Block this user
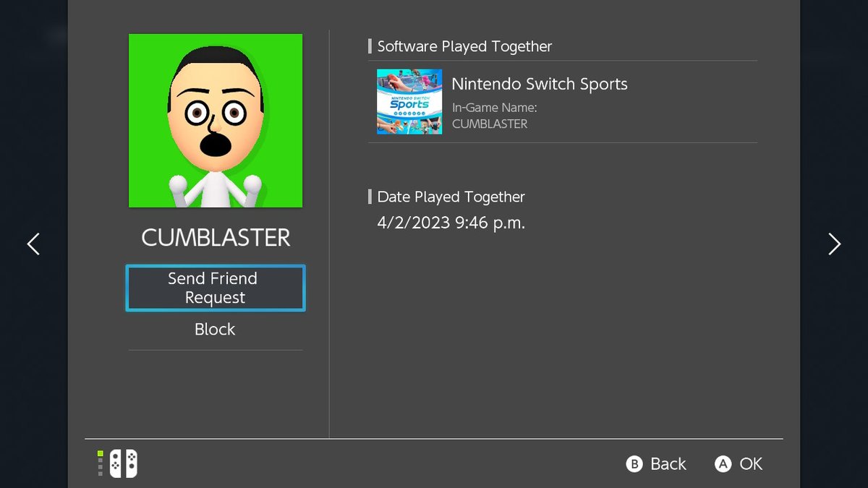 point(216,329)
